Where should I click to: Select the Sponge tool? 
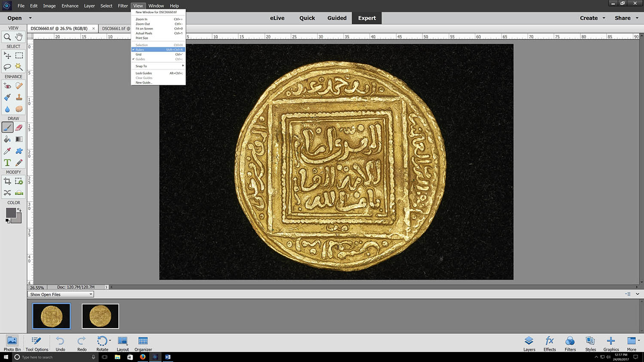(x=19, y=109)
